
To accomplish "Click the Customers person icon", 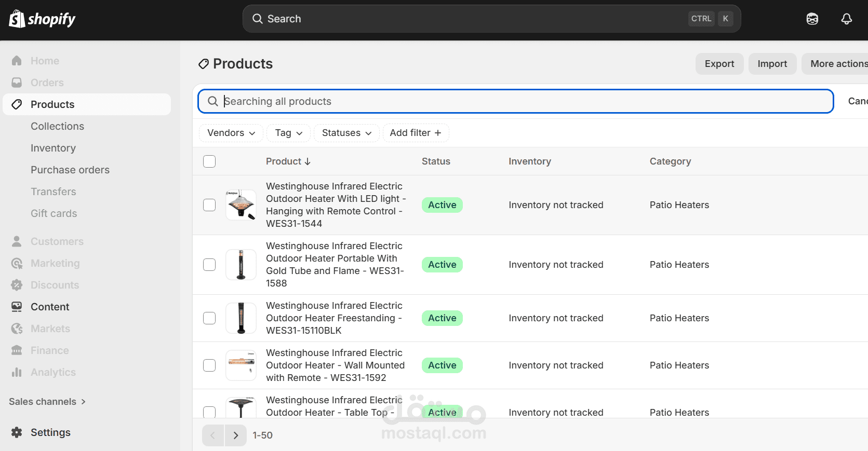I will tap(17, 241).
